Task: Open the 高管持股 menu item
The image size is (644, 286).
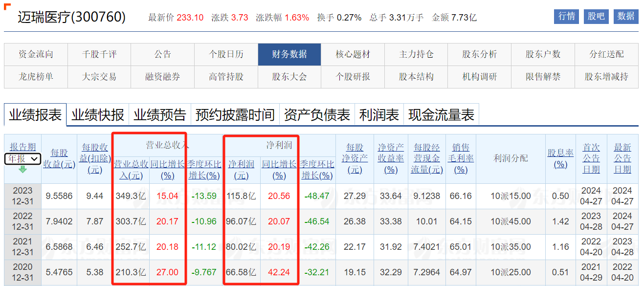Action: pyautogui.click(x=226, y=77)
